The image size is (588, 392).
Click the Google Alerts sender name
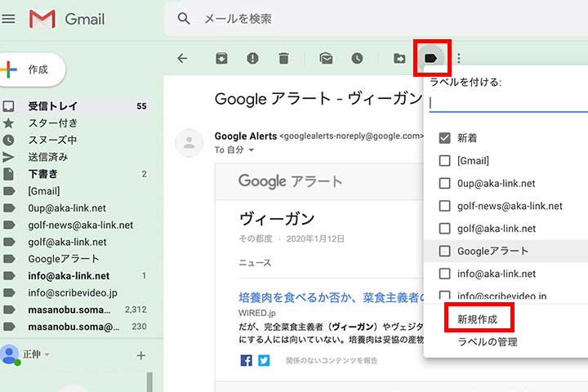[x=246, y=136]
